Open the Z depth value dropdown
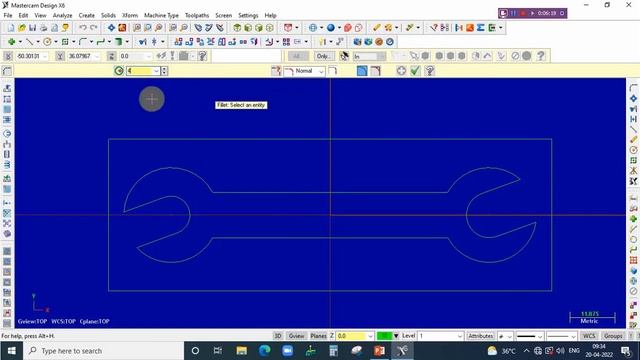The height and width of the screenshot is (360, 640). [x=370, y=336]
